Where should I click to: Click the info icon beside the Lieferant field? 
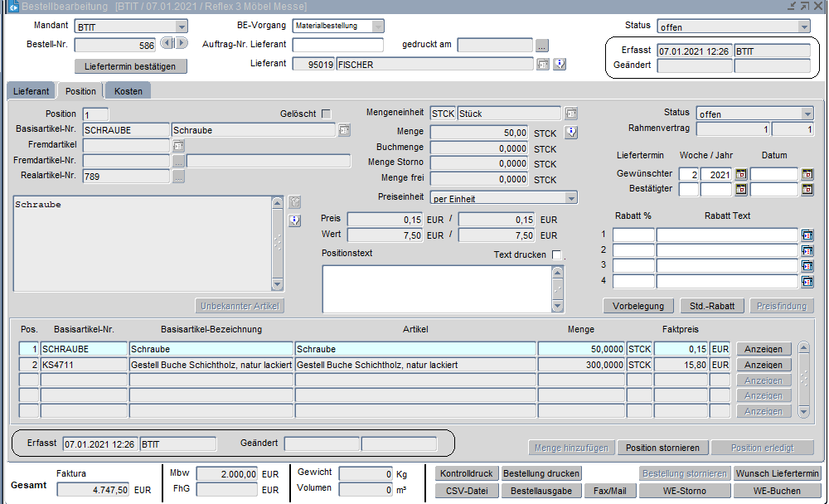coord(560,64)
